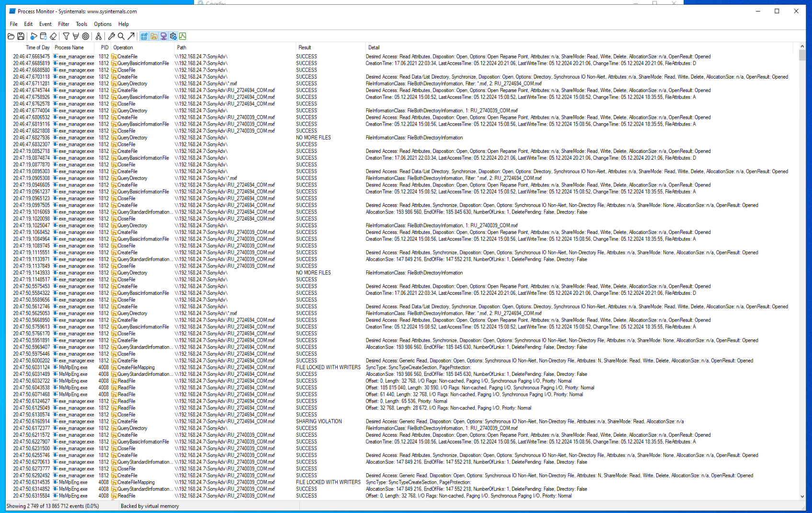Open the File menu
This screenshot has width=812, height=513.
[13, 24]
